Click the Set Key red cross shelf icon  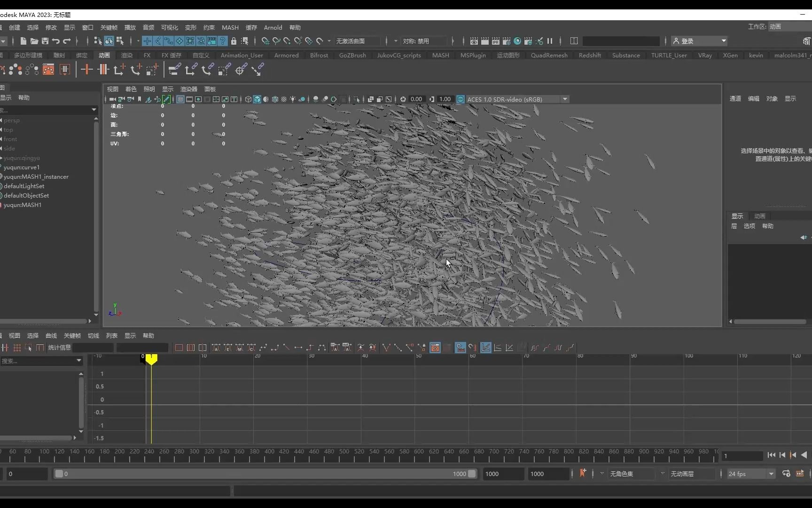(86, 70)
